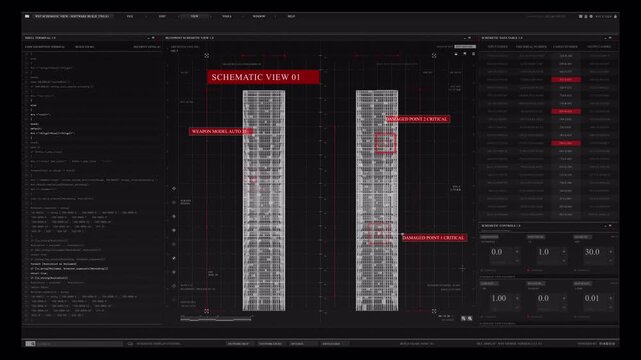The image size is (641, 360).
Task: Click the first icon under the highlighted schematic button
Action: [x=456, y=54]
